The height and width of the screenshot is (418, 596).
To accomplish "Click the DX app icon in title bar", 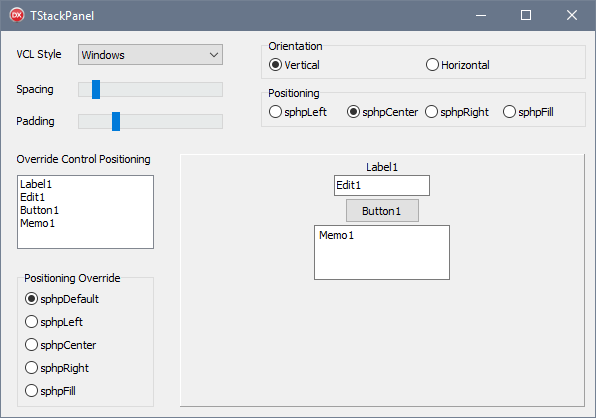I will (17, 15).
